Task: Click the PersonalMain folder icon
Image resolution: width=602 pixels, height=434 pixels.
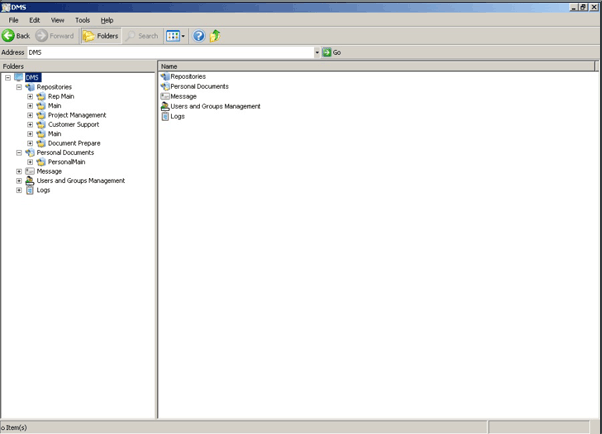Action: pos(41,162)
